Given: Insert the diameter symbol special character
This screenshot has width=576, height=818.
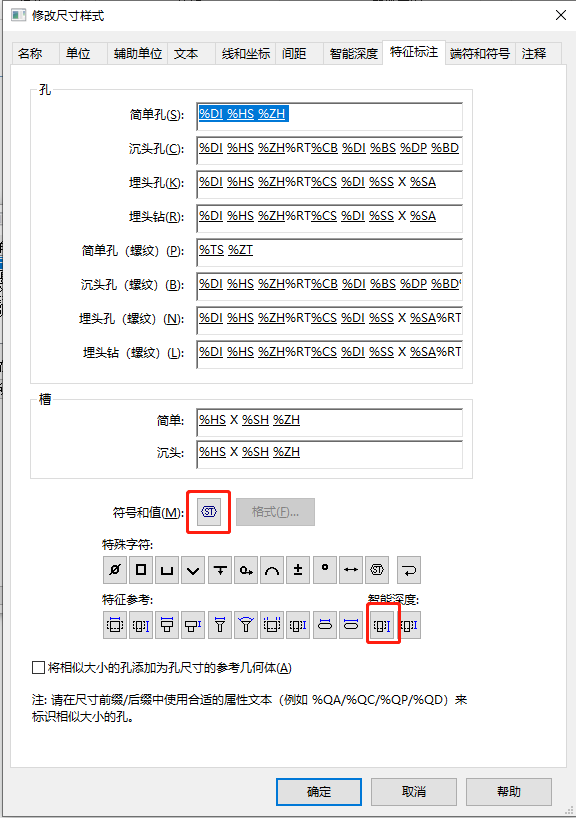Looking at the screenshot, I should pyautogui.click(x=115, y=570).
